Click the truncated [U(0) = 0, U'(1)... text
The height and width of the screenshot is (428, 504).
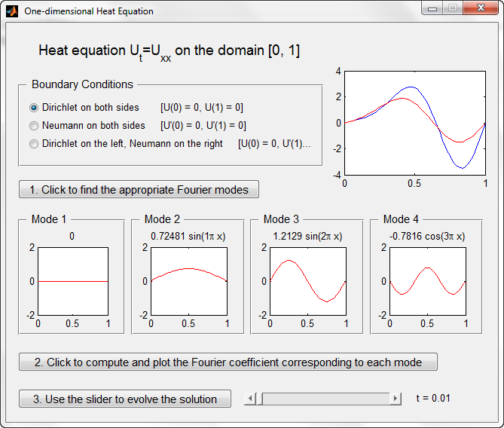coord(274,143)
